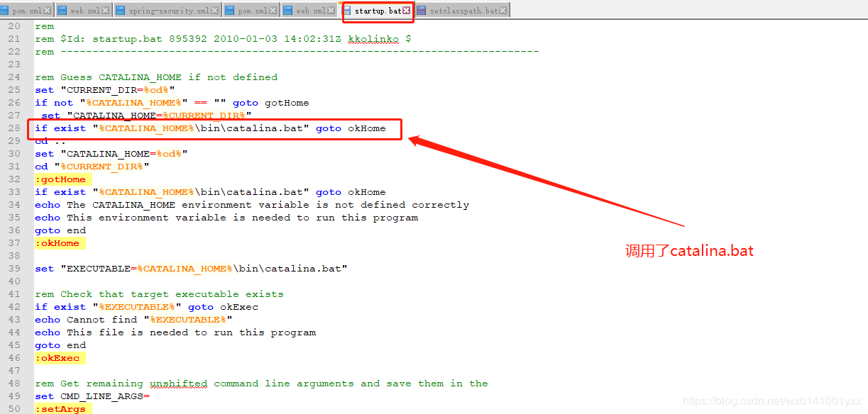Screen dimensions: 868x414
Task: Click the :setArgs label
Action: pyautogui.click(x=60, y=409)
